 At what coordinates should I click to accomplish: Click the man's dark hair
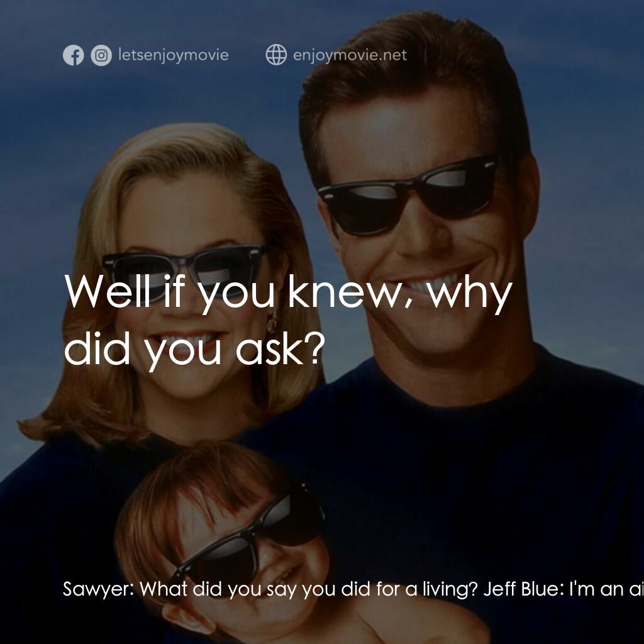coord(409,69)
